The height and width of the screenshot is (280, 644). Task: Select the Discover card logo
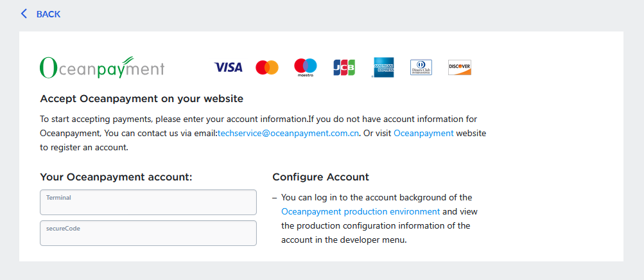pyautogui.click(x=460, y=67)
